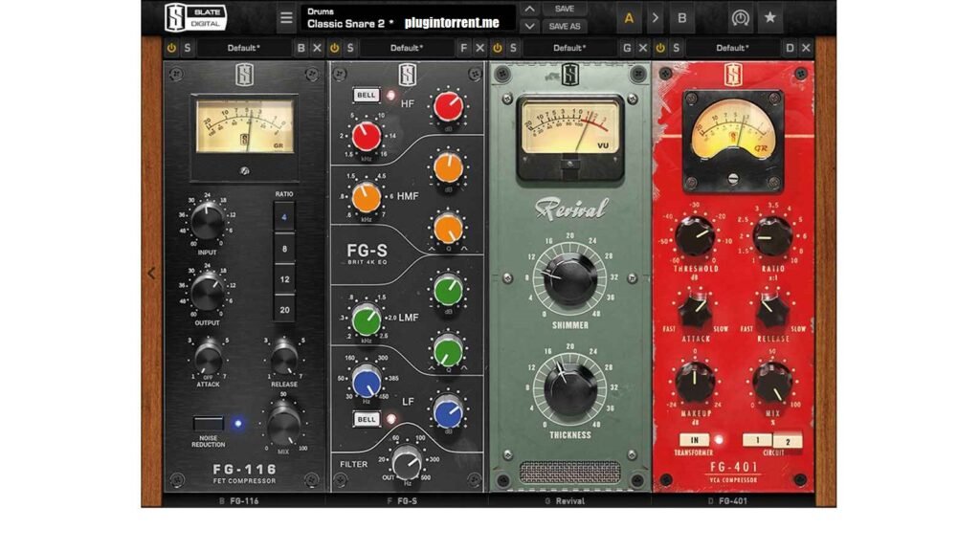980x551 pixels.
Task: Toggle power for FG-116 module
Action: [171, 48]
